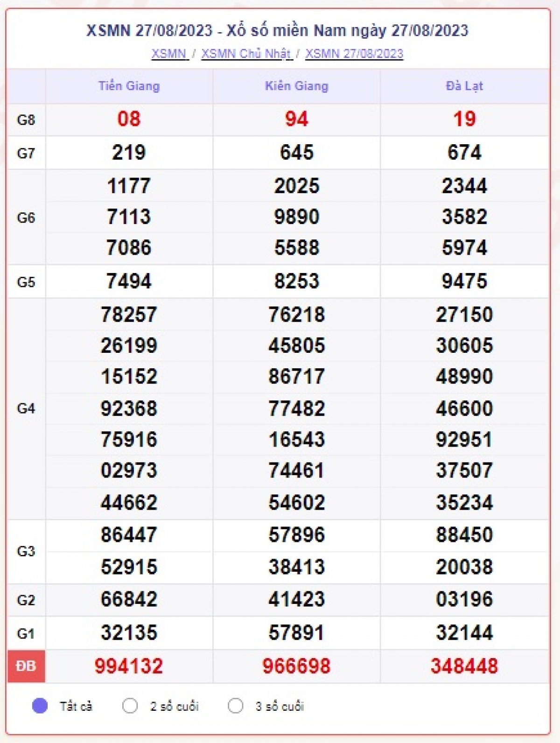Click G4 number 86717
Image resolution: width=560 pixels, height=743 pixels.
coord(297,376)
